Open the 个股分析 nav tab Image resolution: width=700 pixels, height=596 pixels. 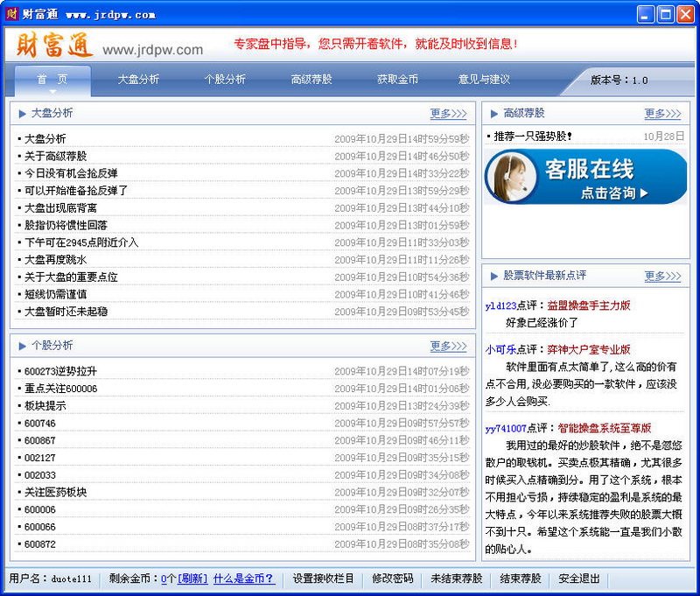tap(225, 80)
